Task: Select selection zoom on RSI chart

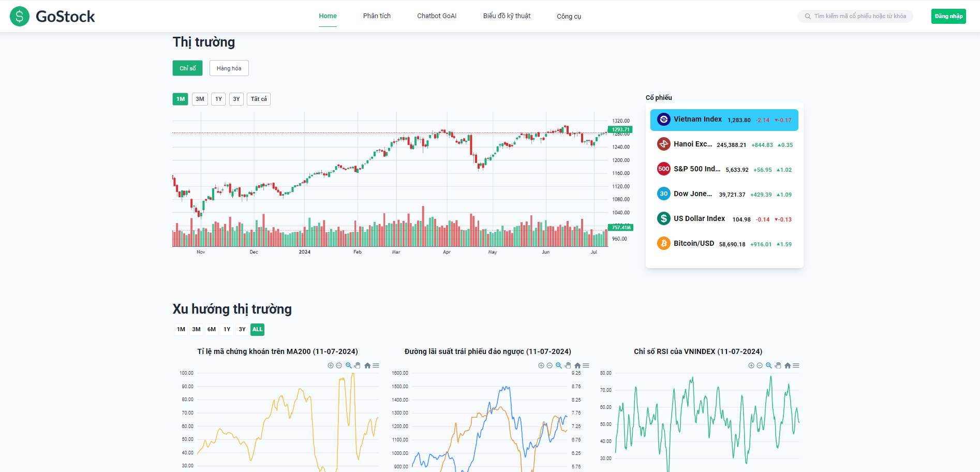Action: tap(769, 365)
